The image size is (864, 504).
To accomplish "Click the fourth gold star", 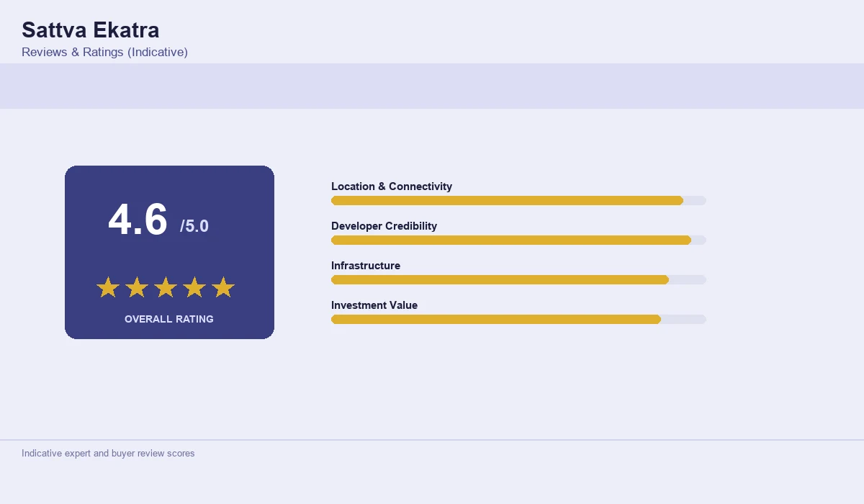I will [x=194, y=287].
